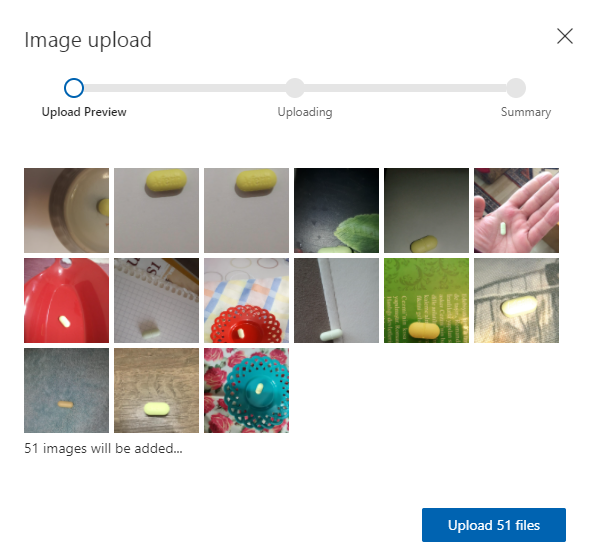Click the green patterned paper pill thumbnail

pos(426,300)
